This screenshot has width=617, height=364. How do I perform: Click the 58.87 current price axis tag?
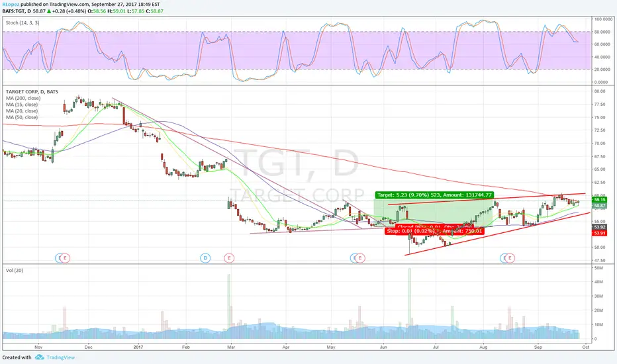tap(600, 205)
